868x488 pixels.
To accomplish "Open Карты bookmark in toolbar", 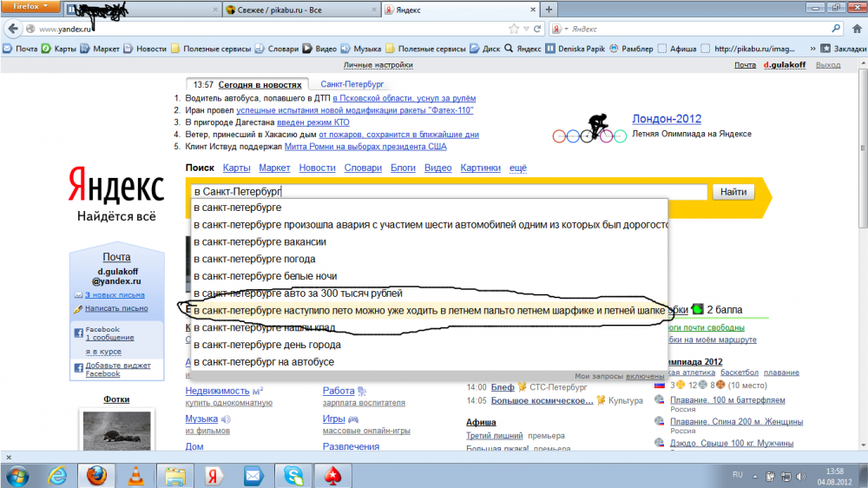I will [x=59, y=49].
